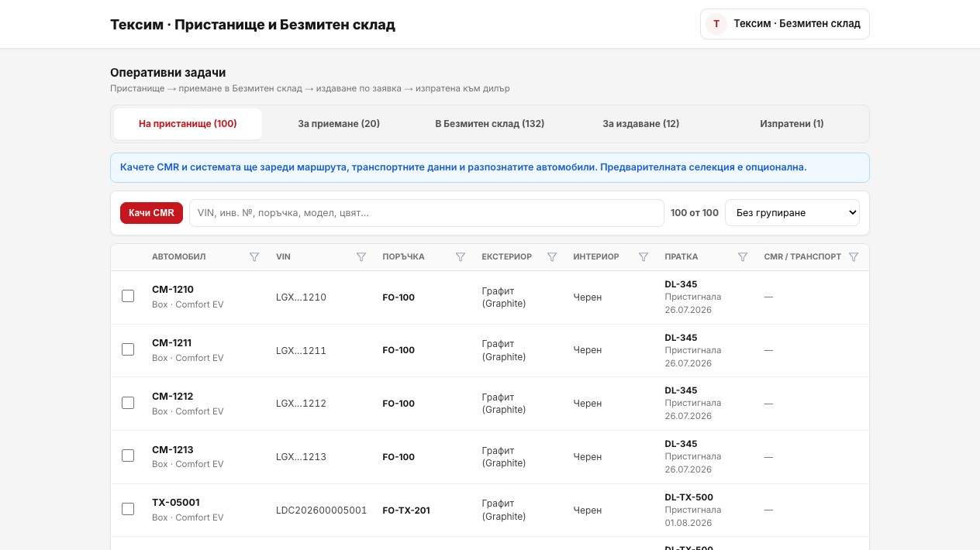Select checkbox for CM-1211 row

click(x=128, y=349)
